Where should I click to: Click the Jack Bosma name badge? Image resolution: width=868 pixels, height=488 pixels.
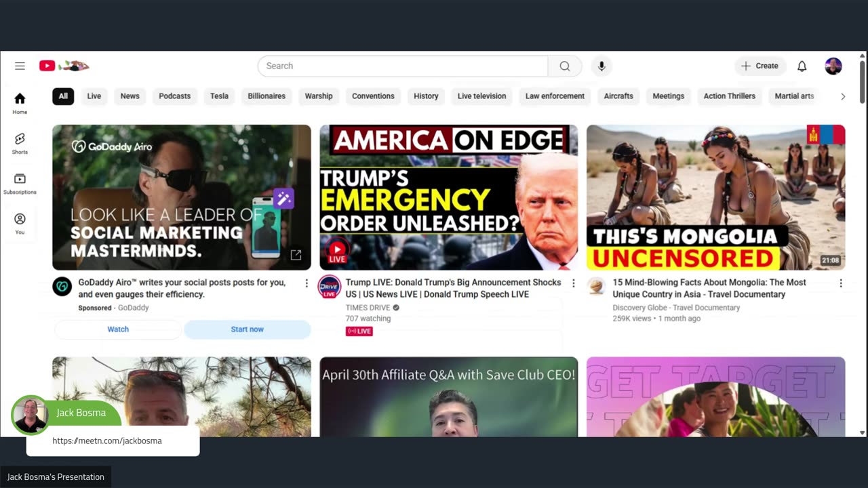click(81, 413)
